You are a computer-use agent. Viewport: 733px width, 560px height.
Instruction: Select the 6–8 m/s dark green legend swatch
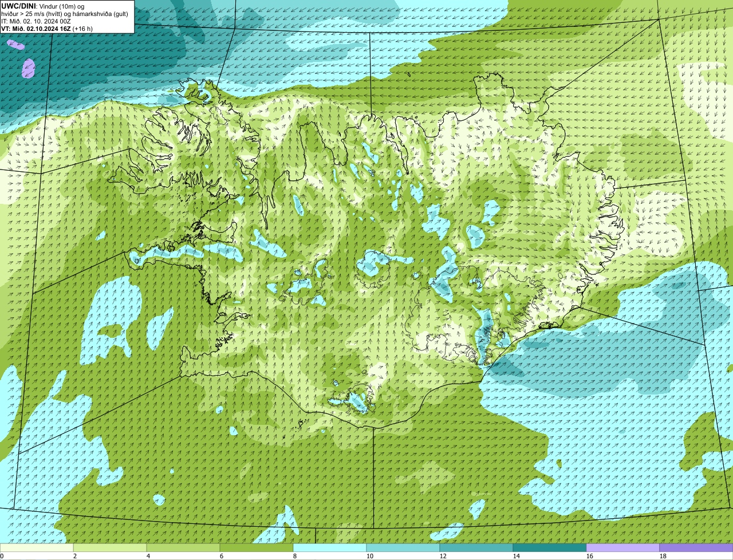click(x=257, y=548)
